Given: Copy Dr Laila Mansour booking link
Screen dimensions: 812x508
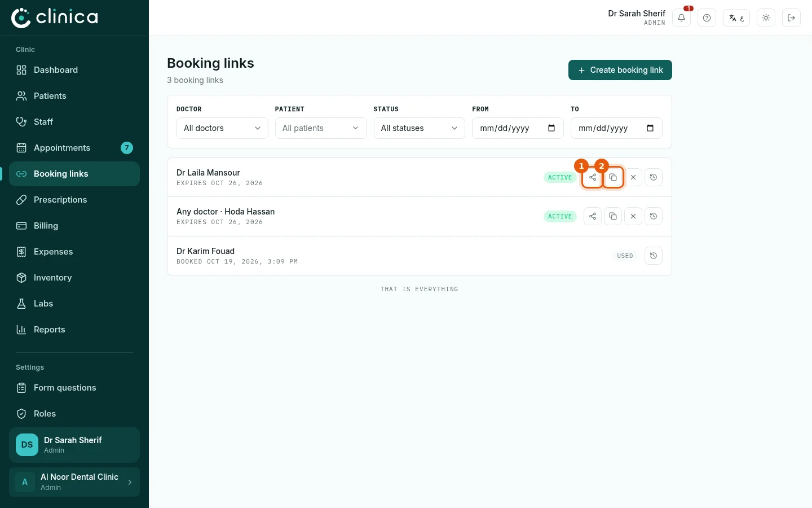Looking at the screenshot, I should click(x=613, y=177).
